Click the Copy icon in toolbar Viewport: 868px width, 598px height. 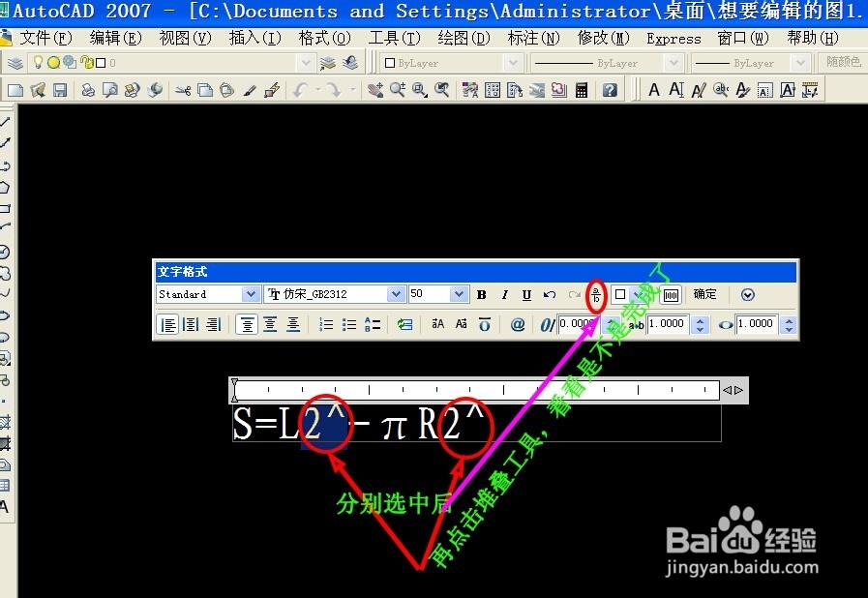tap(205, 90)
